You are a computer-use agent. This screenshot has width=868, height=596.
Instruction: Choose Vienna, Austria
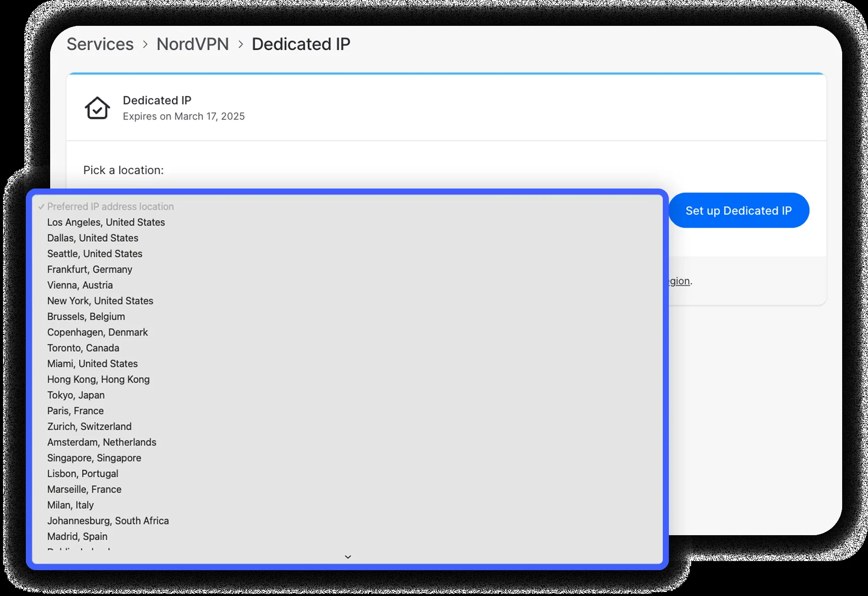click(x=348, y=285)
